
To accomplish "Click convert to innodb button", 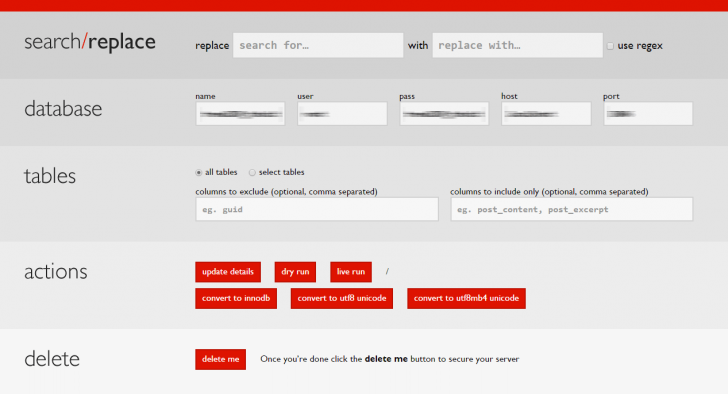I will coord(236,298).
